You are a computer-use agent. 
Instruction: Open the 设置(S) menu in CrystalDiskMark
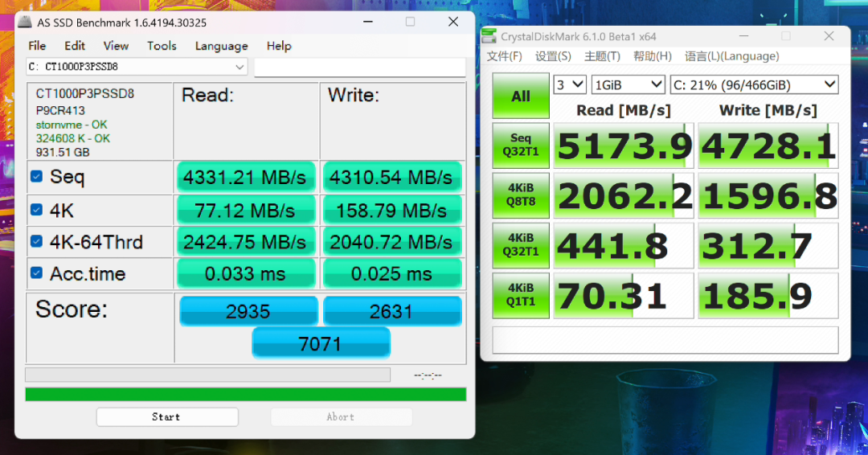pos(553,56)
